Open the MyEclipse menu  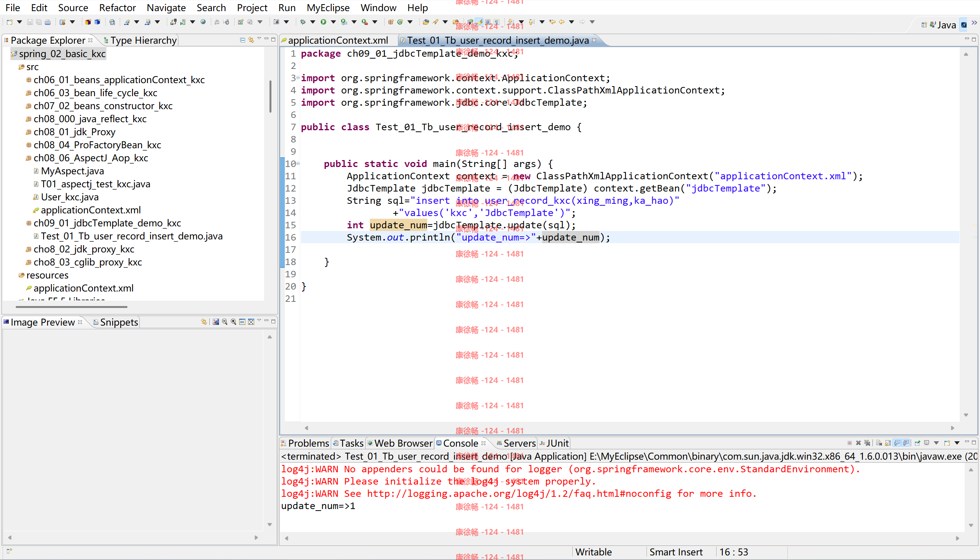click(328, 8)
